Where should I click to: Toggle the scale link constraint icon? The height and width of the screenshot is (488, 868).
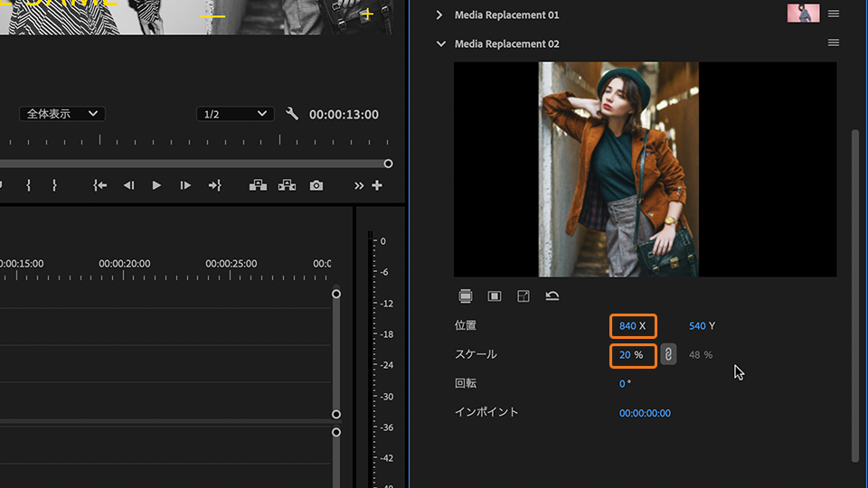click(x=668, y=354)
